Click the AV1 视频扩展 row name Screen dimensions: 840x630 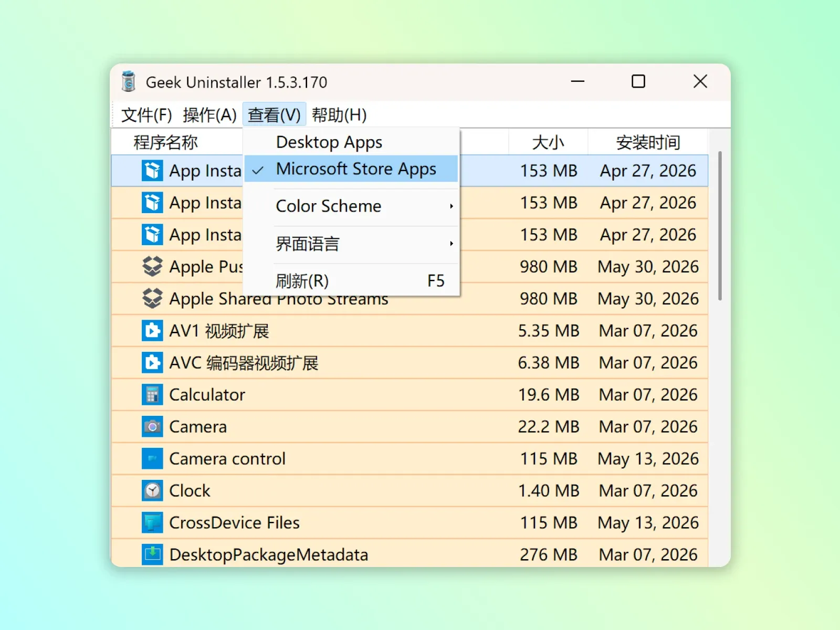219,331
